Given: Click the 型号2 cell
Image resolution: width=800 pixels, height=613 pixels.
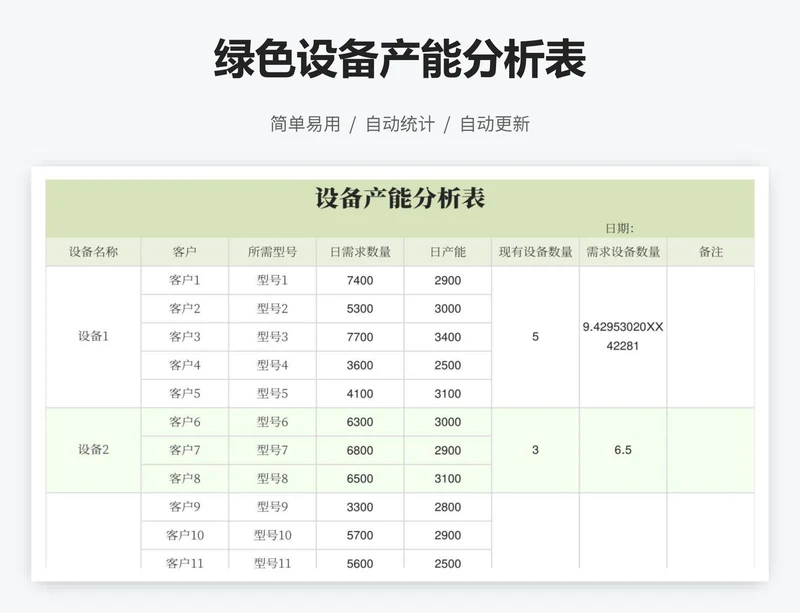Looking at the screenshot, I should (272, 309).
